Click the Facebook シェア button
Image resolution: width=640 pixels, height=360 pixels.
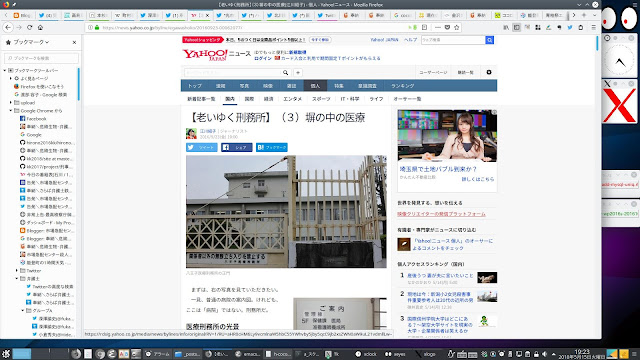pos(237,147)
